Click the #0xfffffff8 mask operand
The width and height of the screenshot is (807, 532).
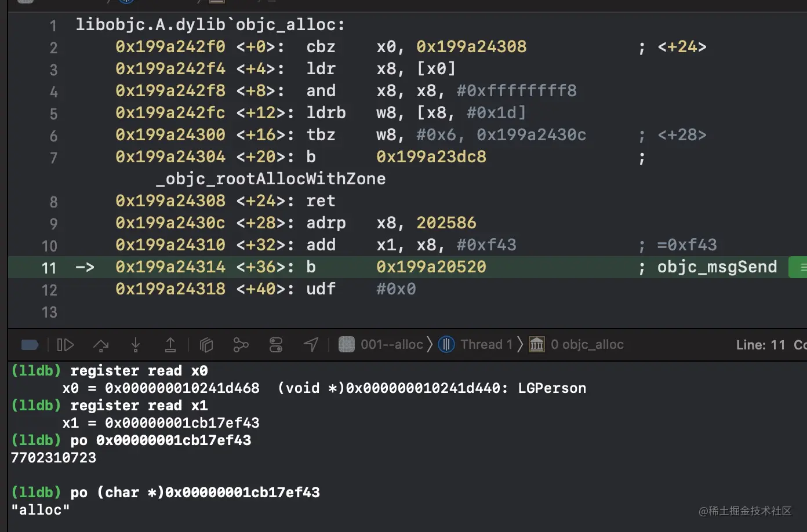click(517, 91)
